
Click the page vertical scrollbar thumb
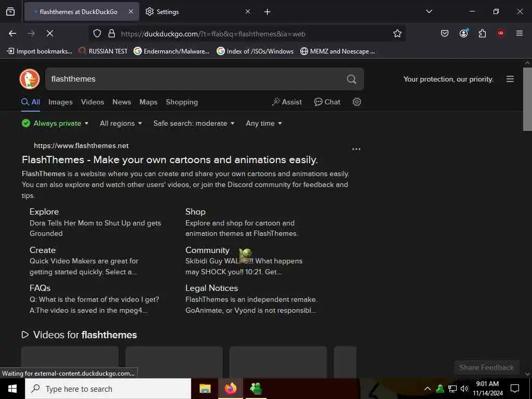point(527,99)
